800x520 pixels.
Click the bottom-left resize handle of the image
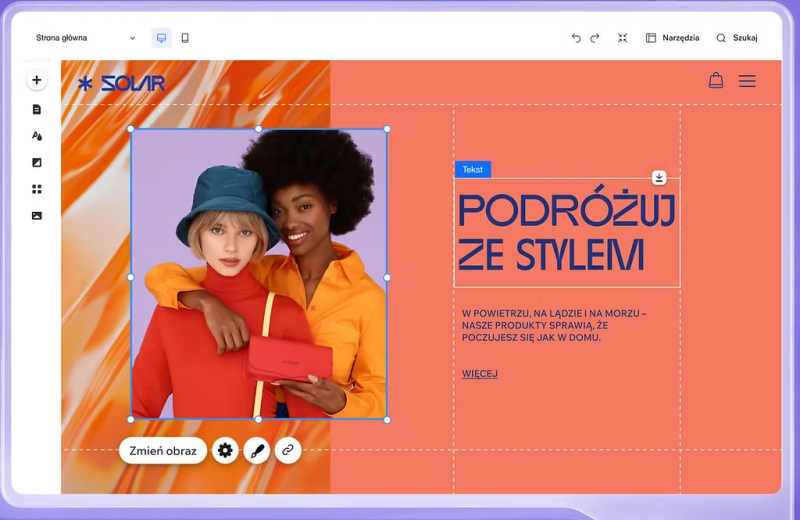click(131, 419)
